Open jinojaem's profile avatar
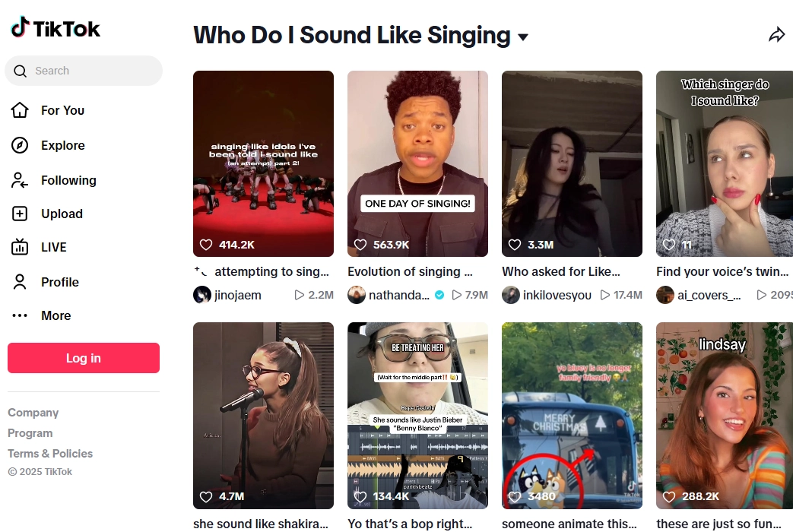The image size is (793, 532). pos(202,295)
